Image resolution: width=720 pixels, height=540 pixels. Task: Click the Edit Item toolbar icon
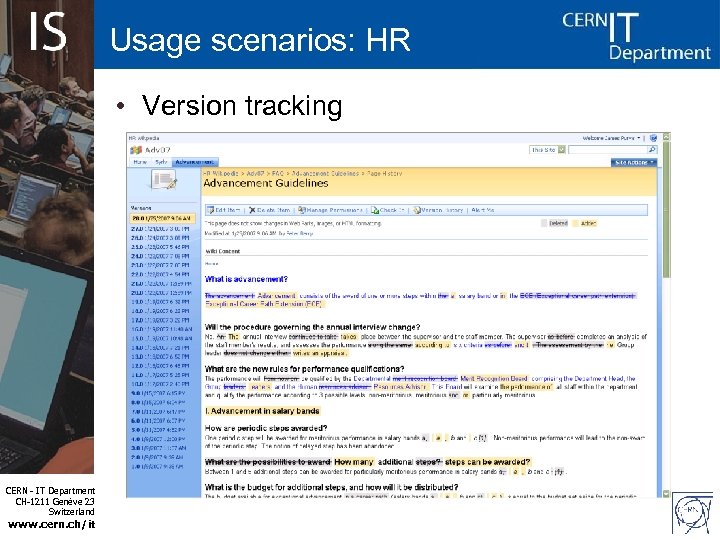[x=211, y=210]
